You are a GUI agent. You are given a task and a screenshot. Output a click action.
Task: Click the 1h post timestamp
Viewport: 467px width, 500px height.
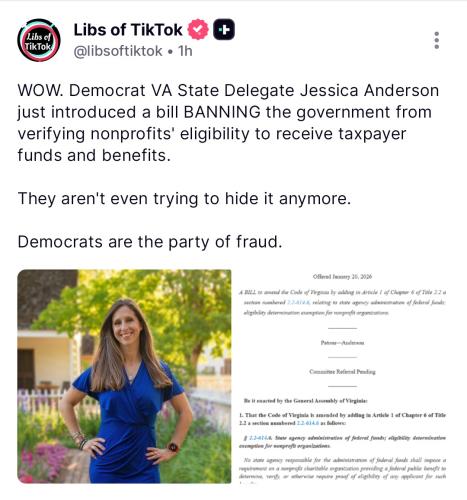coord(185,51)
